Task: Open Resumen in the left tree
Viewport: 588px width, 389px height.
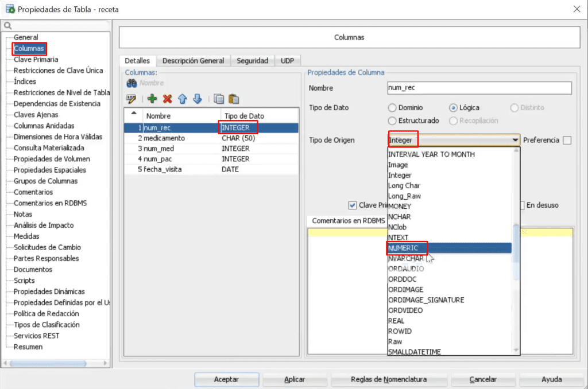Action: click(x=28, y=347)
